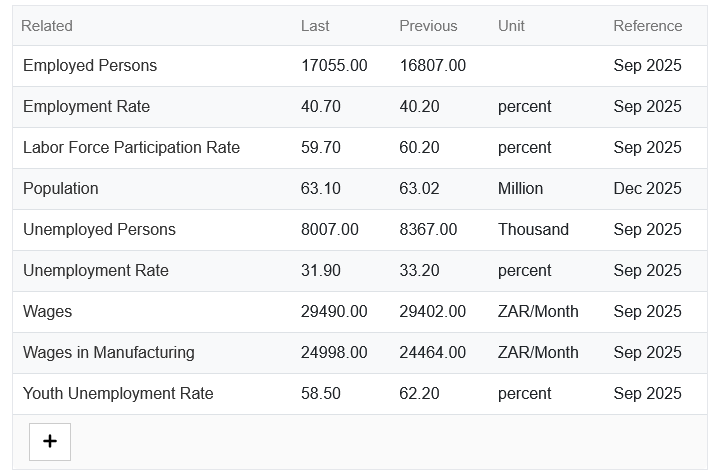Click the Related column header
Image resolution: width=720 pixels, height=470 pixels.
click(x=47, y=26)
